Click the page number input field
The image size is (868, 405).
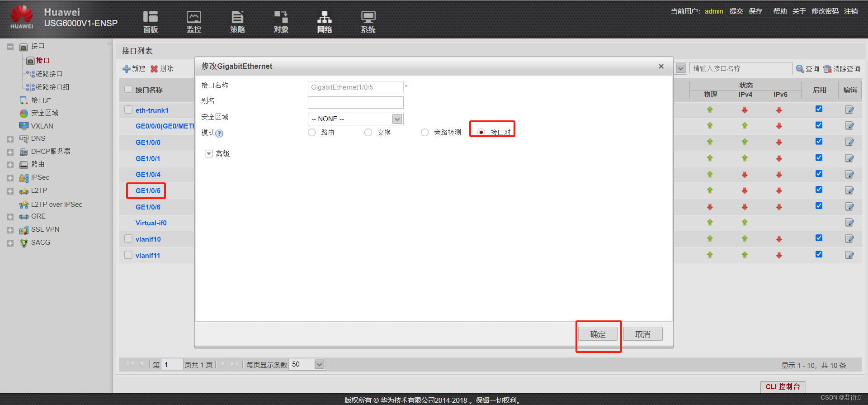pos(172,365)
